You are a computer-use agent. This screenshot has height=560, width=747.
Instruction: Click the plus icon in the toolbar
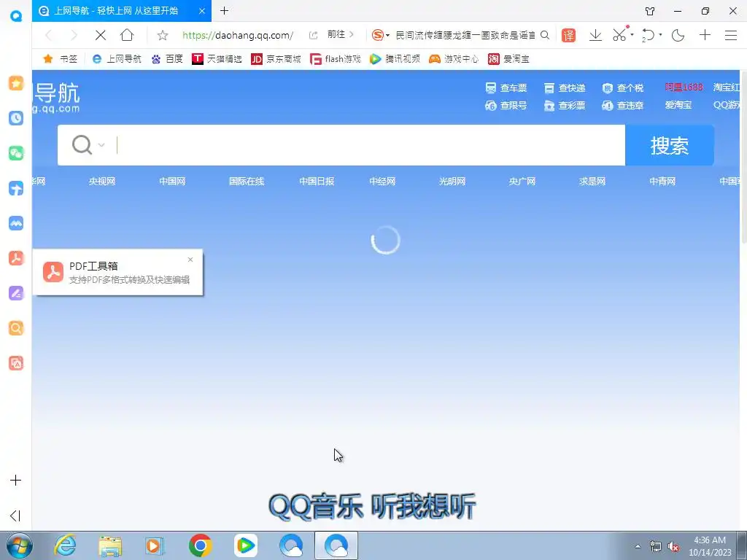point(705,35)
